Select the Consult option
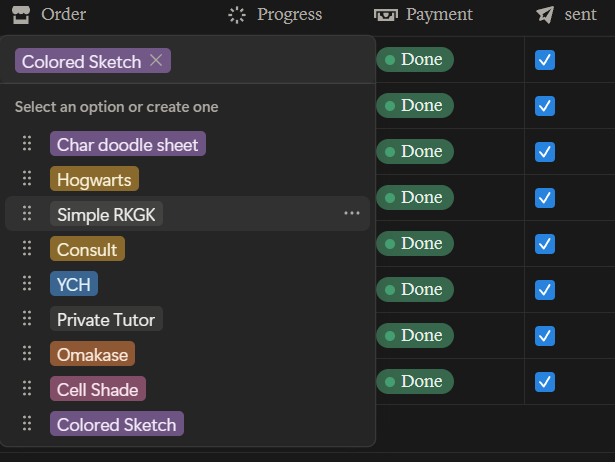This screenshot has width=615, height=462. pyautogui.click(x=87, y=249)
